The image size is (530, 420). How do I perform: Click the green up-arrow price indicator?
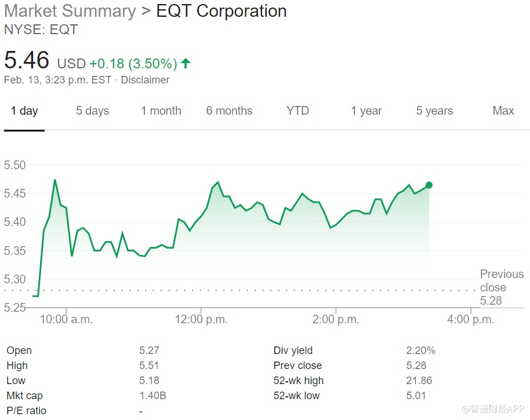click(186, 63)
